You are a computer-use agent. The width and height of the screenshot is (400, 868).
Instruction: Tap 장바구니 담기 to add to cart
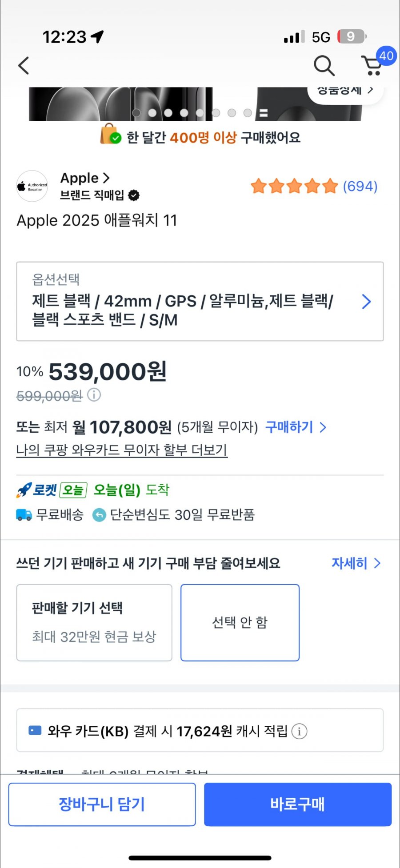click(x=102, y=804)
